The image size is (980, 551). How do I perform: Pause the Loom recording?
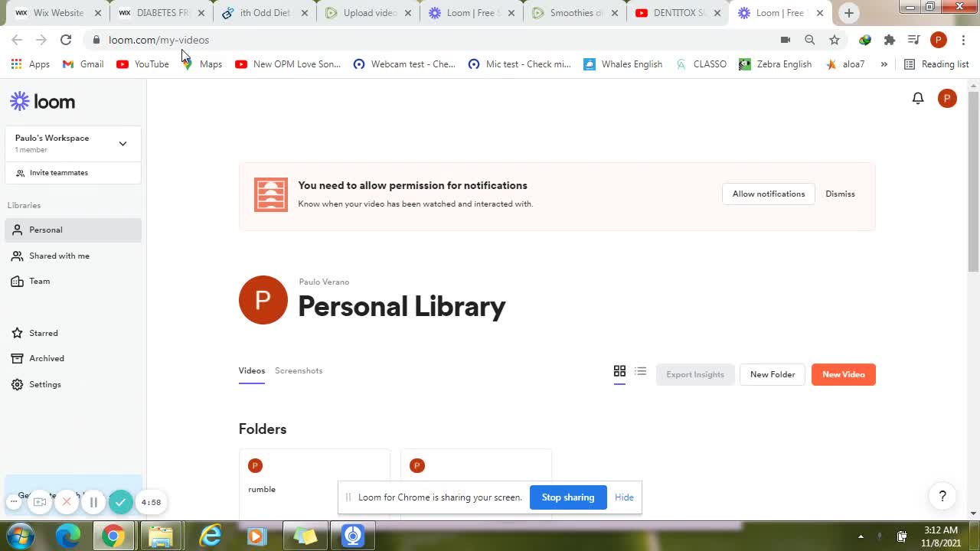click(x=93, y=502)
